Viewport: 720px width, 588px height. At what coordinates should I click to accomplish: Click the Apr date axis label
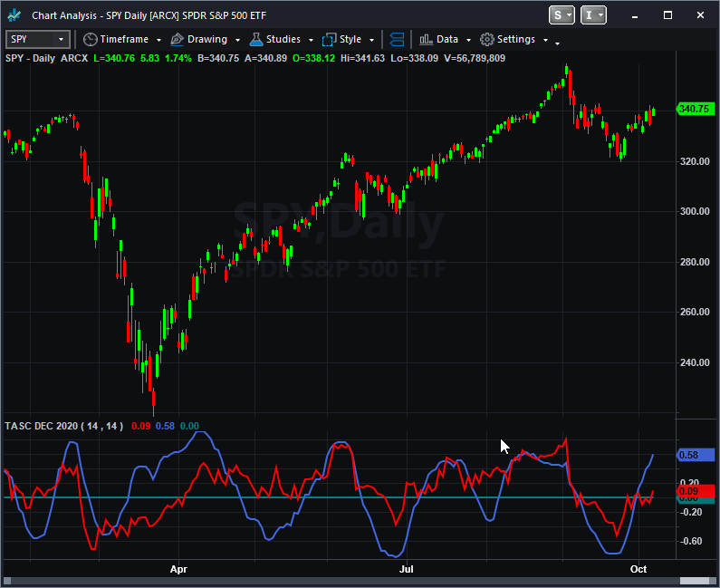coord(178,569)
